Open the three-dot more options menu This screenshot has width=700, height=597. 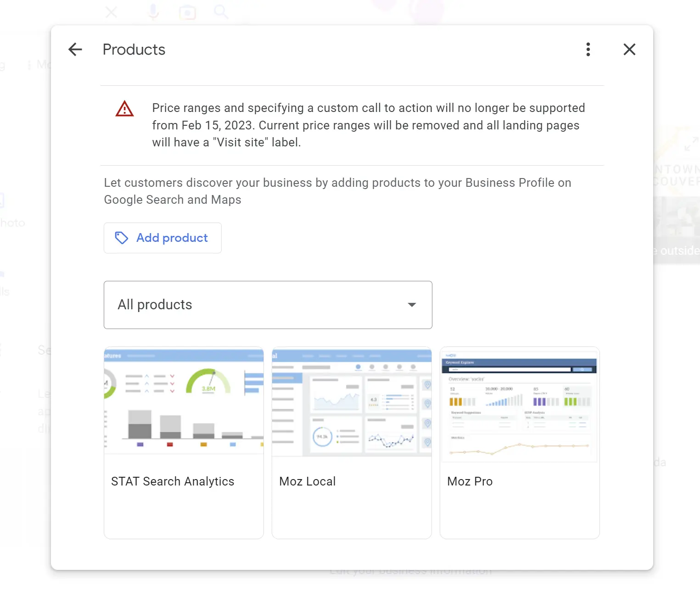pyautogui.click(x=588, y=50)
